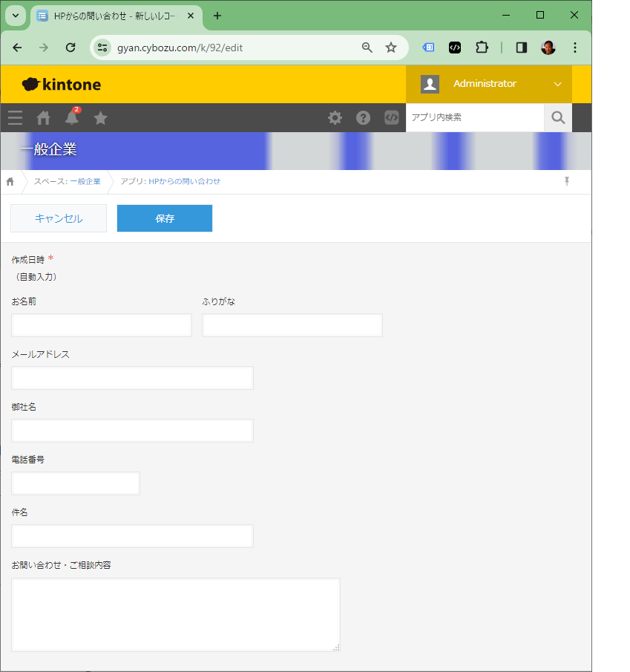Click the blue extension icon in Chrome toolbar
Image resolution: width=630 pixels, height=672 pixels.
point(429,48)
